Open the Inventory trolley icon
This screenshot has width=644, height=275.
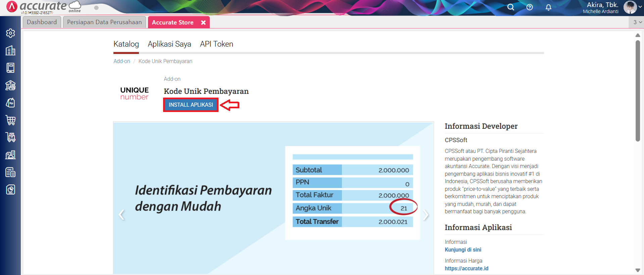point(10,137)
